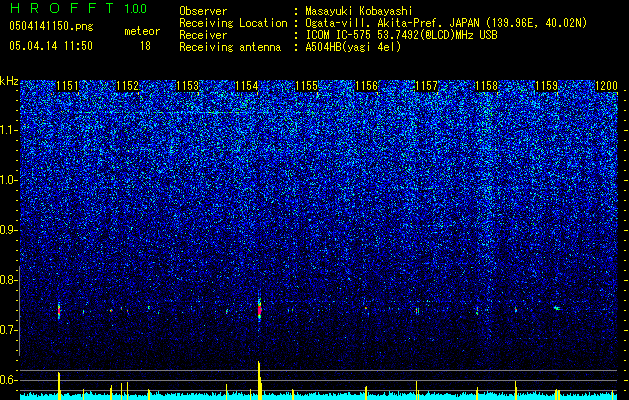The height and width of the screenshot is (400, 629).
Task: Click the 1156 time marker
Action: pos(367,85)
